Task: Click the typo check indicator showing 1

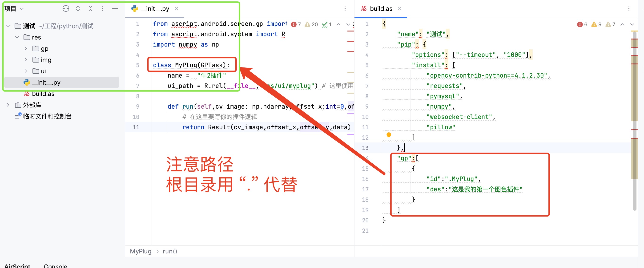Action: point(326,24)
